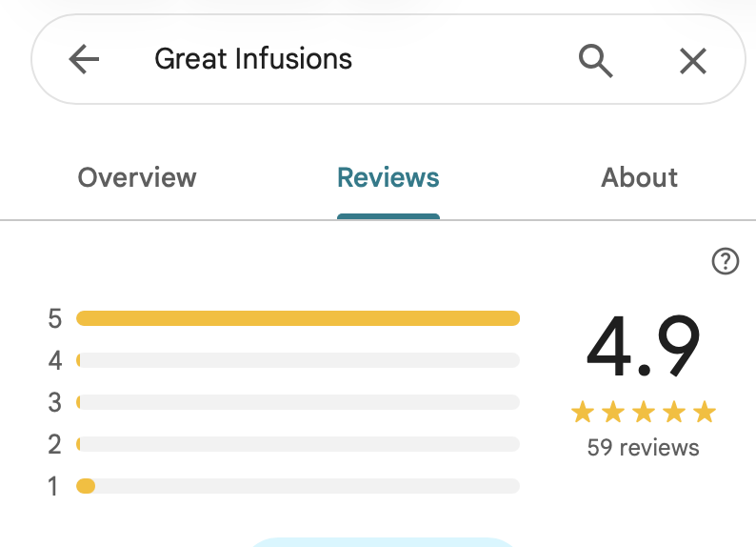Select the 4-star rating bar
Viewport: 756px width, 547px height.
(298, 360)
